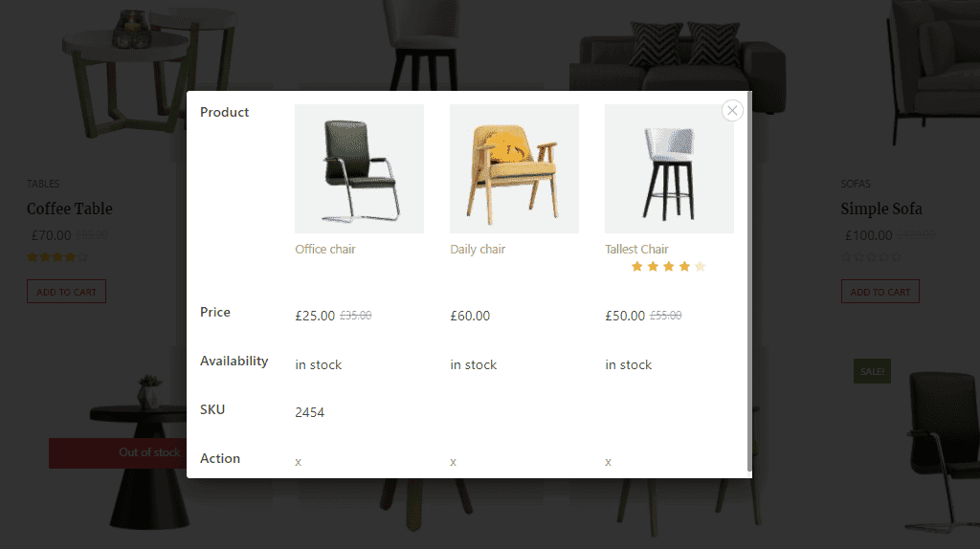Add Coffee Table to cart
This screenshot has height=549, width=980.
point(66,292)
